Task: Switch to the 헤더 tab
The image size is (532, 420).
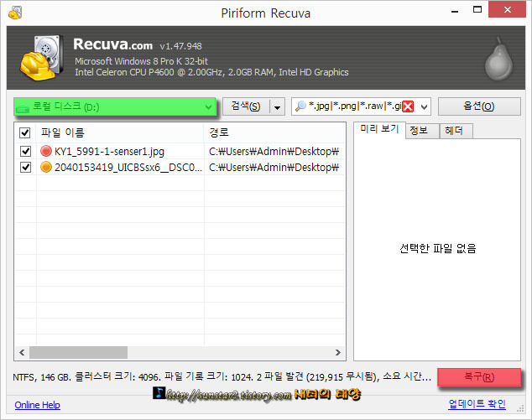Action: pos(456,131)
